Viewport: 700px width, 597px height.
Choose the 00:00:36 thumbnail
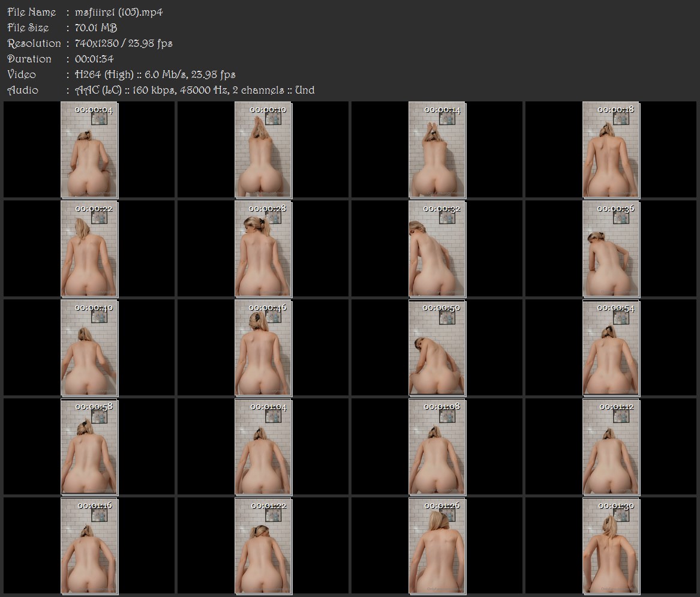pos(611,249)
